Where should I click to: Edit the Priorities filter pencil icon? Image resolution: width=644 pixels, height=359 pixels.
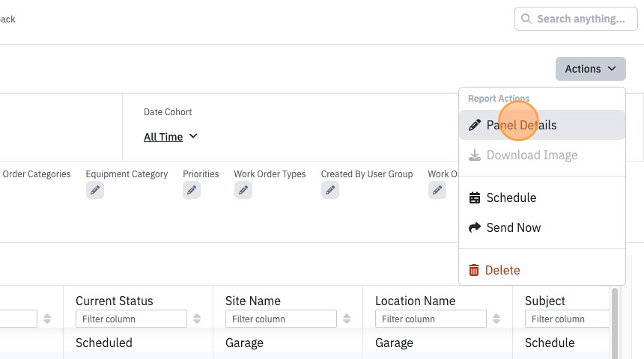pos(192,191)
